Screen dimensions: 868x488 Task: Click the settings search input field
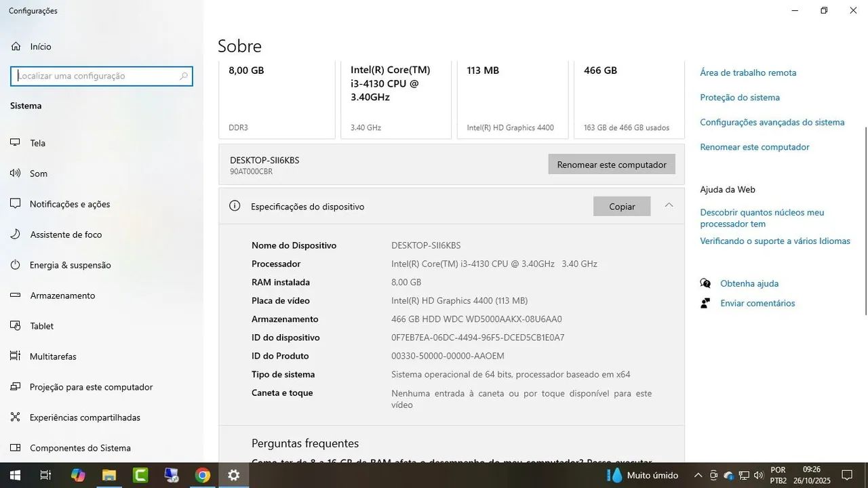(101, 76)
